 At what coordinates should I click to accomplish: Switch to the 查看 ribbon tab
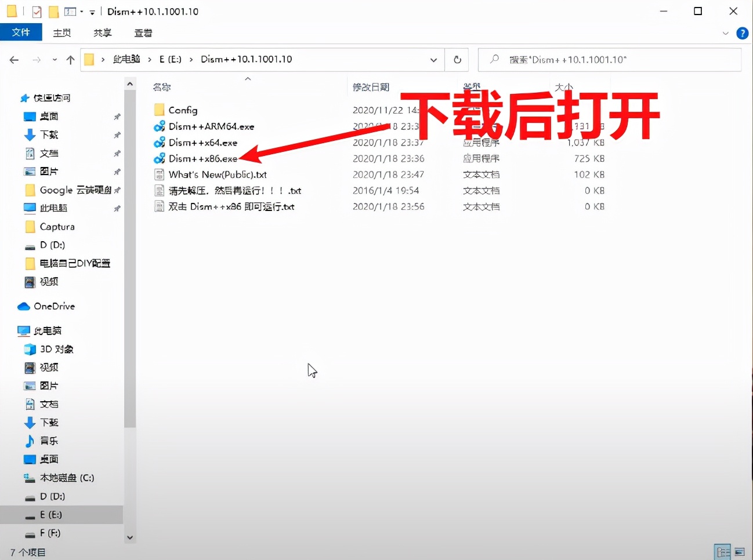pos(143,33)
